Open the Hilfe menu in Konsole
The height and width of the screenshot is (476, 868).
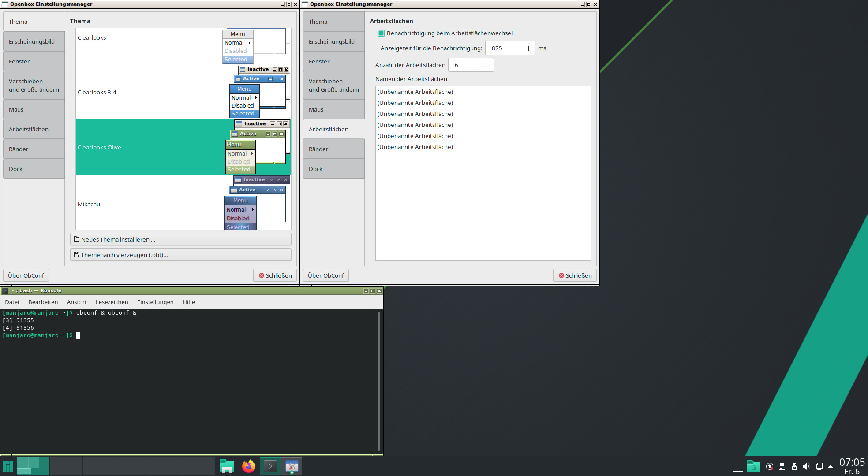pyautogui.click(x=189, y=302)
